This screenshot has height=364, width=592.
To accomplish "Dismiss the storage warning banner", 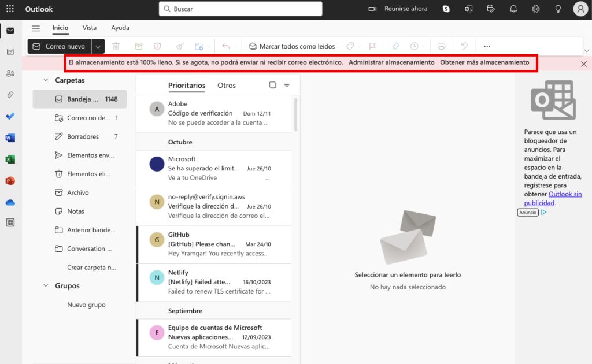I will point(584,64).
